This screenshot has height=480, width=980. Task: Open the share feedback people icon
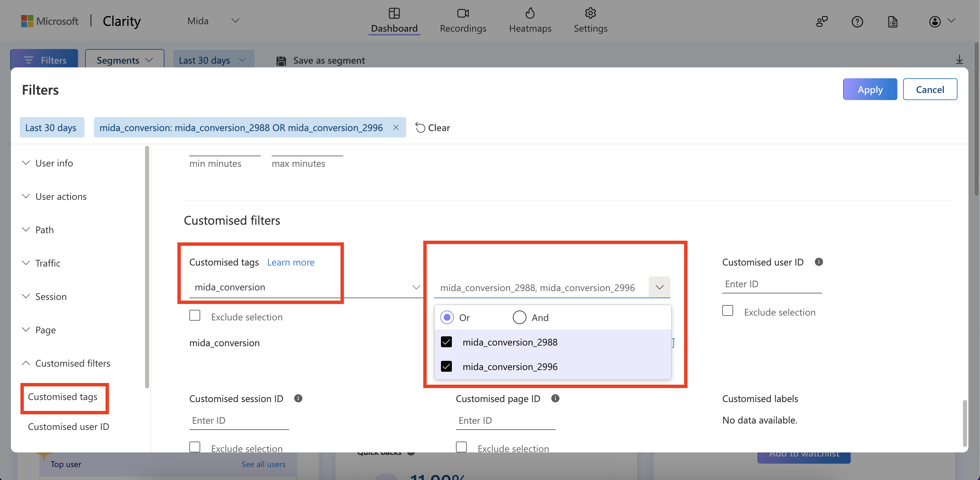[822, 22]
